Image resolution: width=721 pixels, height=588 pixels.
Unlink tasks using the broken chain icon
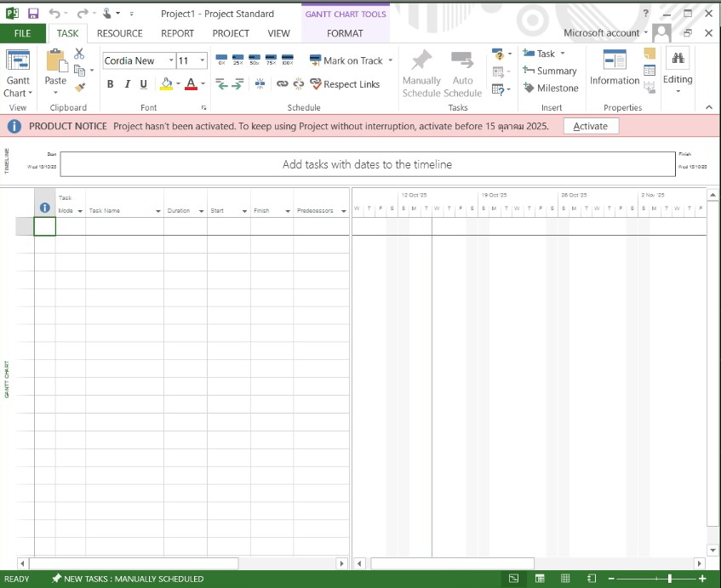pos(299,83)
